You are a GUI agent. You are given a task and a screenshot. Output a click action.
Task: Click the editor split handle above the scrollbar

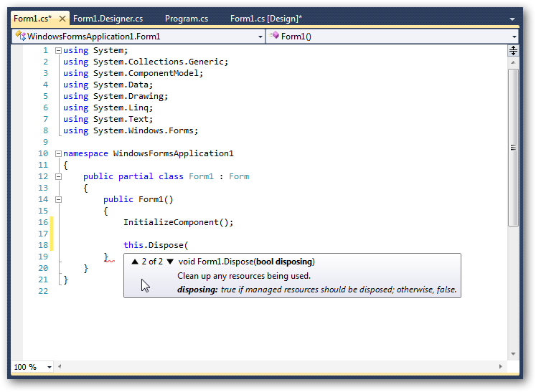coord(513,50)
